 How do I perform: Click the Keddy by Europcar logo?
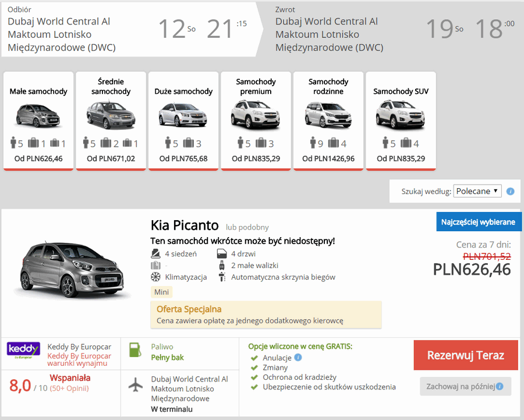[x=23, y=350]
